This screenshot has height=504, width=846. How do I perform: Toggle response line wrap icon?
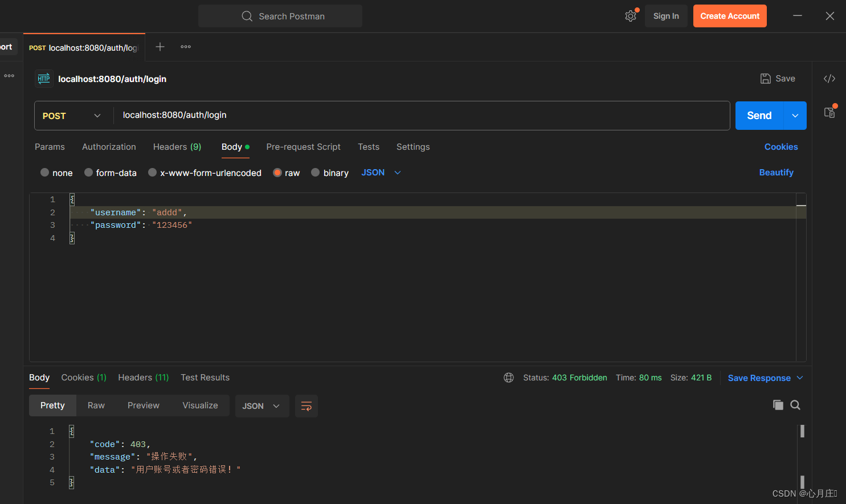click(306, 406)
